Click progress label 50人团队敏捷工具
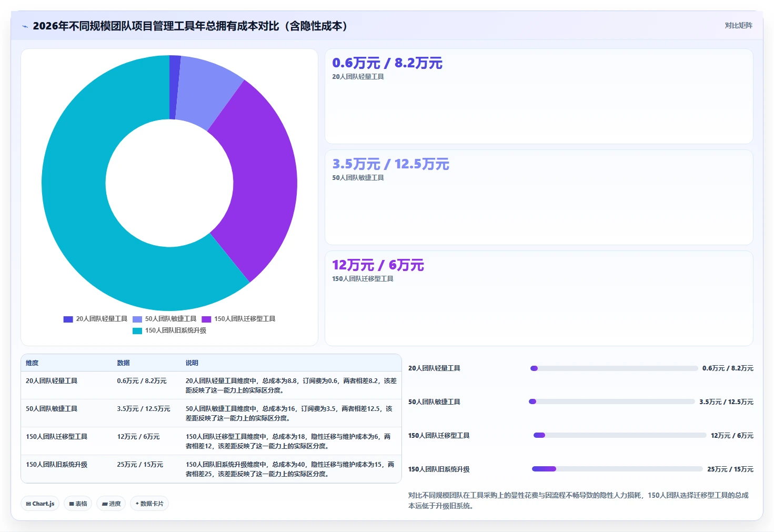The width and height of the screenshot is (774, 532). coord(434,402)
